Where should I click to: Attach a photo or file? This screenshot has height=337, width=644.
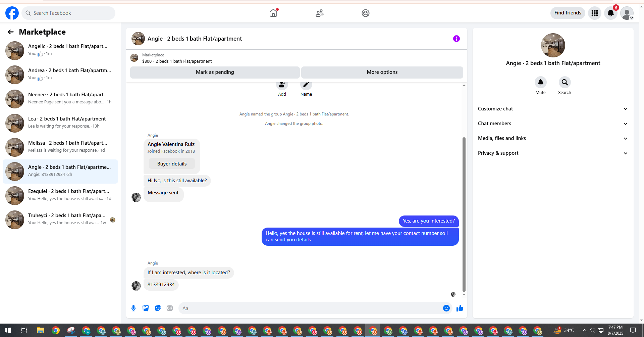coord(146,308)
